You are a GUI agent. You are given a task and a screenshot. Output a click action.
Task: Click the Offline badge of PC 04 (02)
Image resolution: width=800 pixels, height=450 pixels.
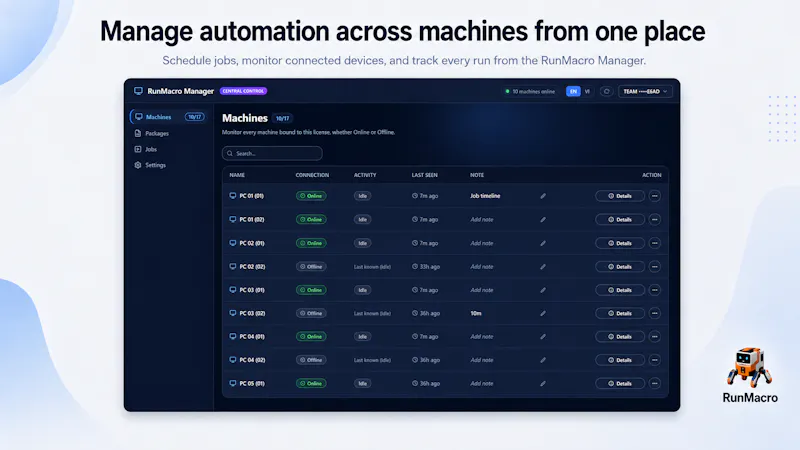(x=311, y=360)
